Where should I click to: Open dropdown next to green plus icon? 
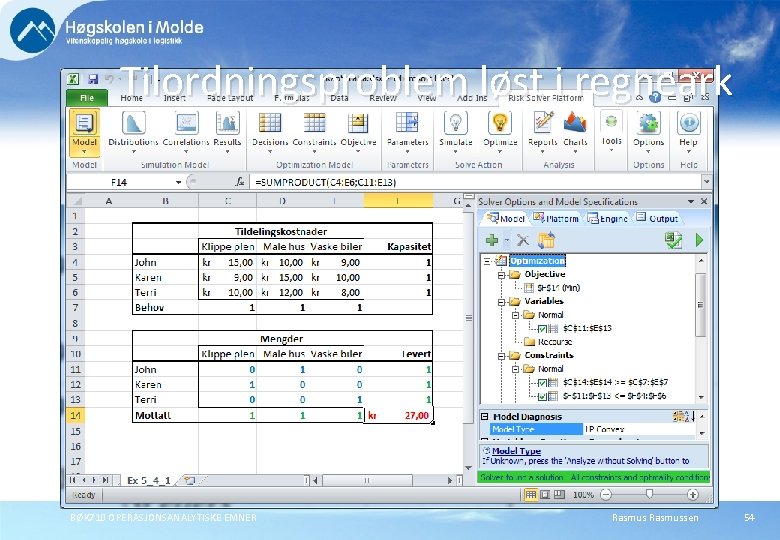click(x=506, y=241)
